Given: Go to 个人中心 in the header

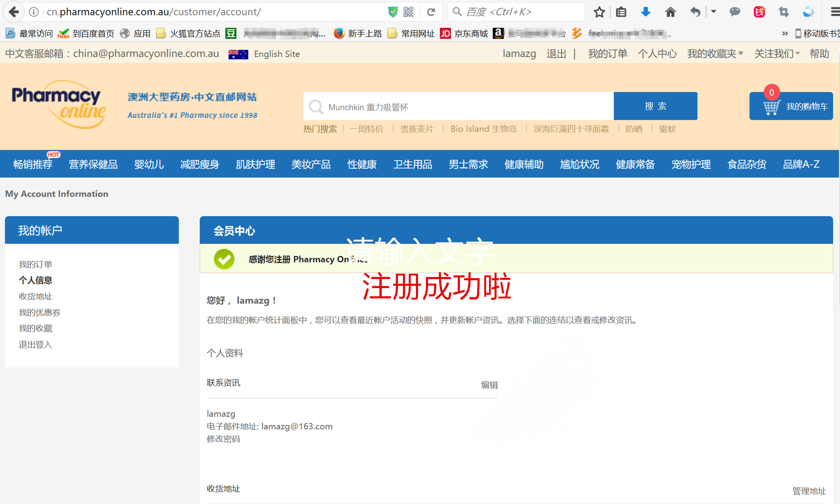Looking at the screenshot, I should pyautogui.click(x=657, y=54).
